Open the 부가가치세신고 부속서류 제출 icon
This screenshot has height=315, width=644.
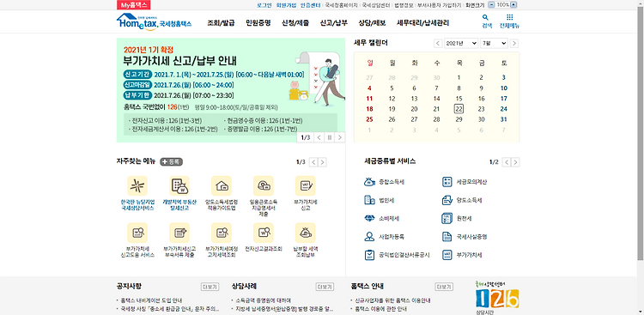pos(179,233)
